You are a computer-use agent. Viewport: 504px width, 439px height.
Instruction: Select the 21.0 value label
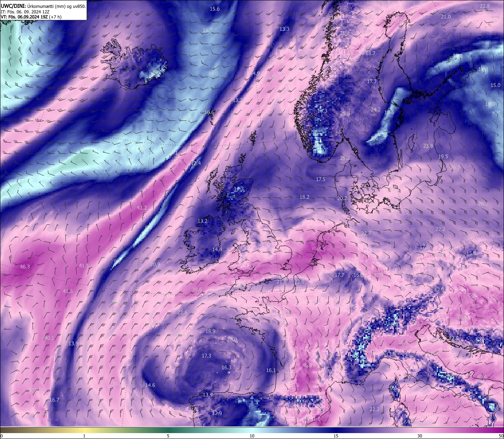446,17
